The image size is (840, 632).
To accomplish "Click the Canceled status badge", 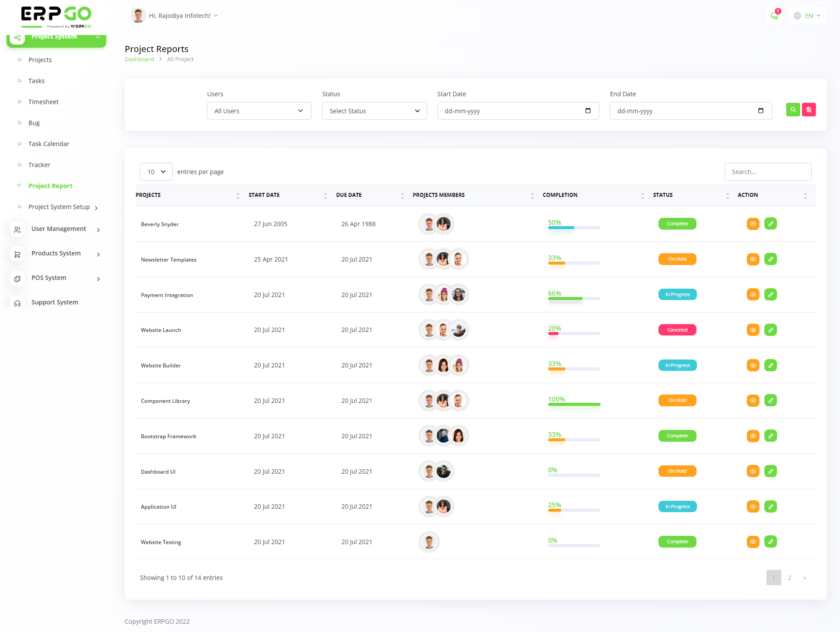I will [677, 330].
